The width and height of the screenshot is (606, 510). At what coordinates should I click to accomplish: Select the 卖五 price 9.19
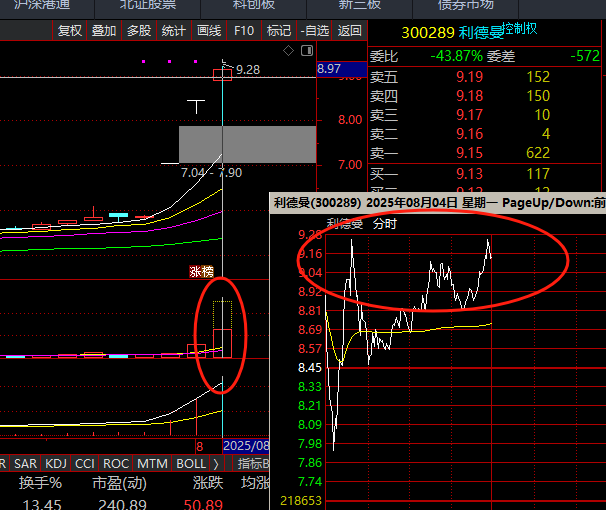point(470,77)
